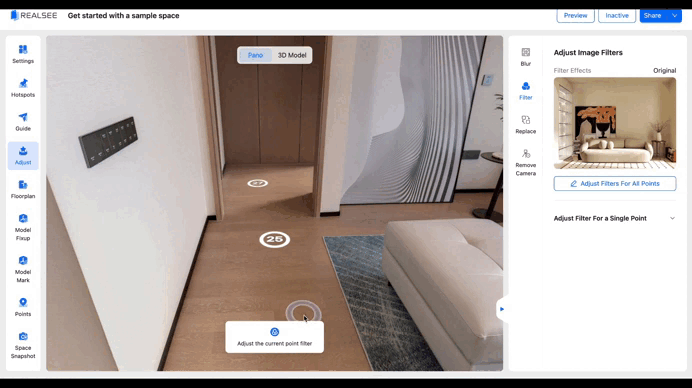
Task: Open the Hotspots tool
Action: pyautogui.click(x=23, y=88)
